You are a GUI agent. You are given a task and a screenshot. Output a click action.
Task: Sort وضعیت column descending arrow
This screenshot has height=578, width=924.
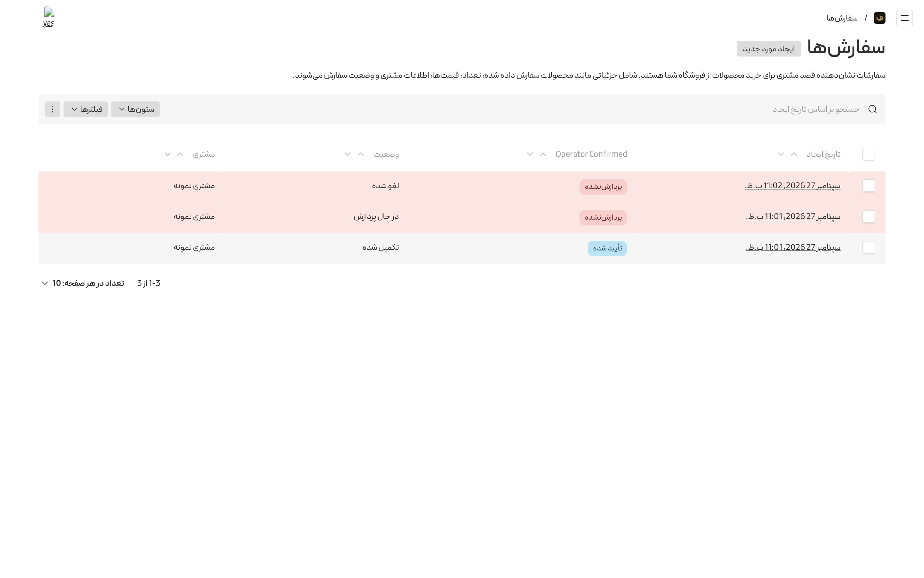click(347, 154)
